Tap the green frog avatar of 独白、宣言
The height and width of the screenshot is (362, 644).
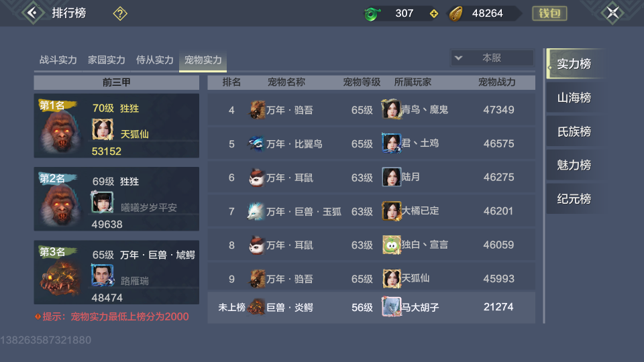pyautogui.click(x=391, y=245)
